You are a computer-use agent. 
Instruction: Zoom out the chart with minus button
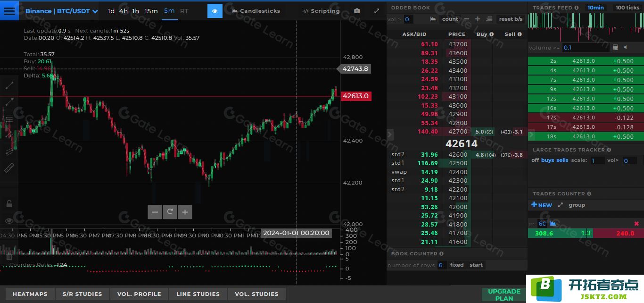point(155,212)
